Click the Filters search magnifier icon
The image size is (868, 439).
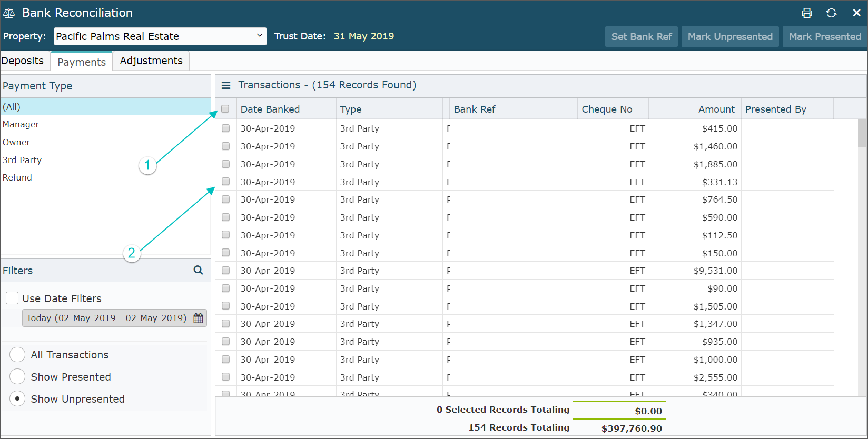(x=198, y=270)
